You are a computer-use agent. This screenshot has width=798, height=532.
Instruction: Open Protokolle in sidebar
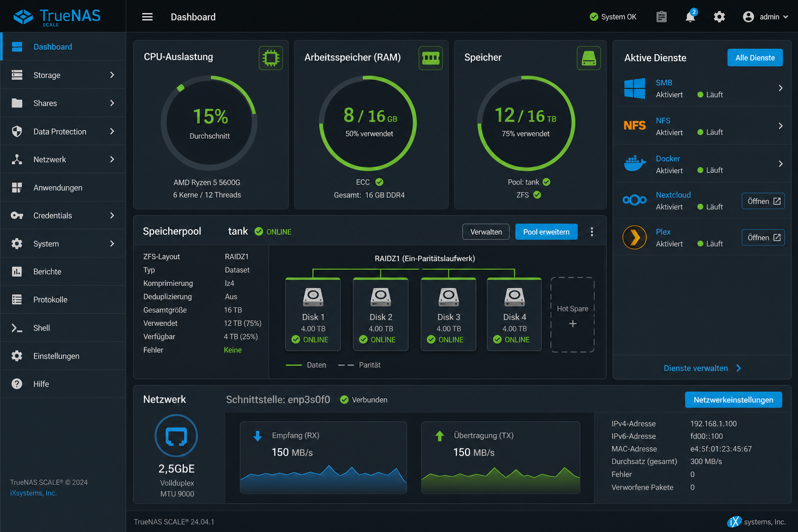[x=63, y=300]
